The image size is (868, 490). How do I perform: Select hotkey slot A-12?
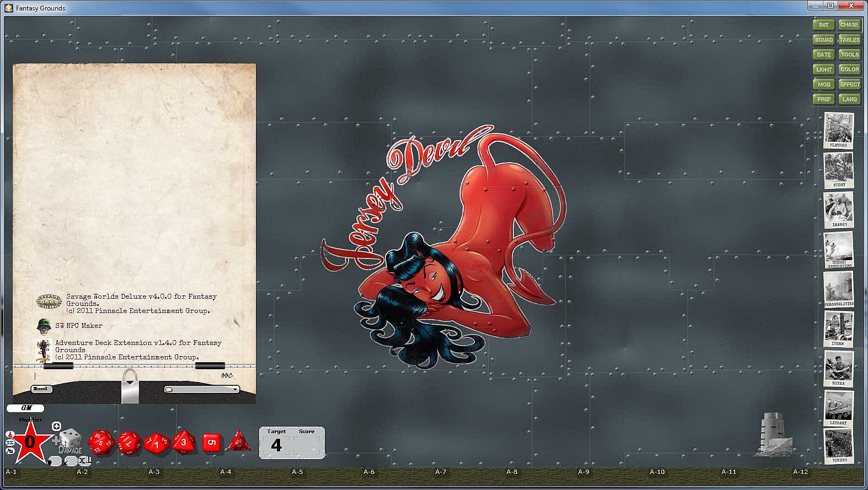(x=800, y=472)
